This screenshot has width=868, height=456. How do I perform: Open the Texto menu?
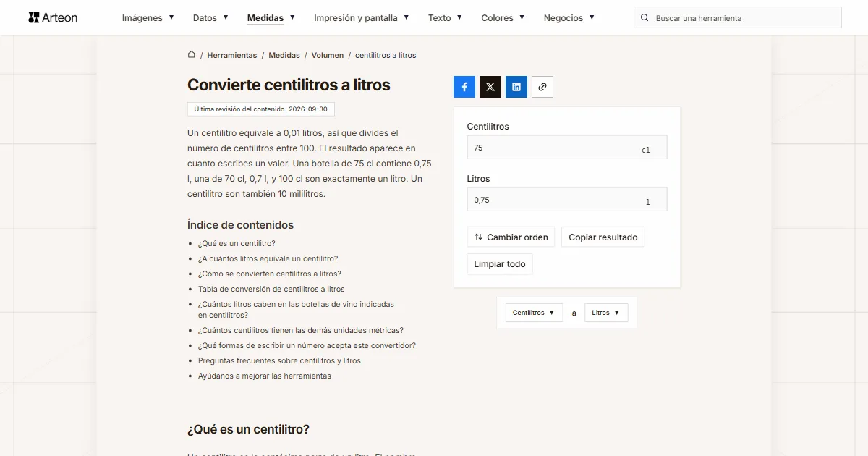point(446,17)
